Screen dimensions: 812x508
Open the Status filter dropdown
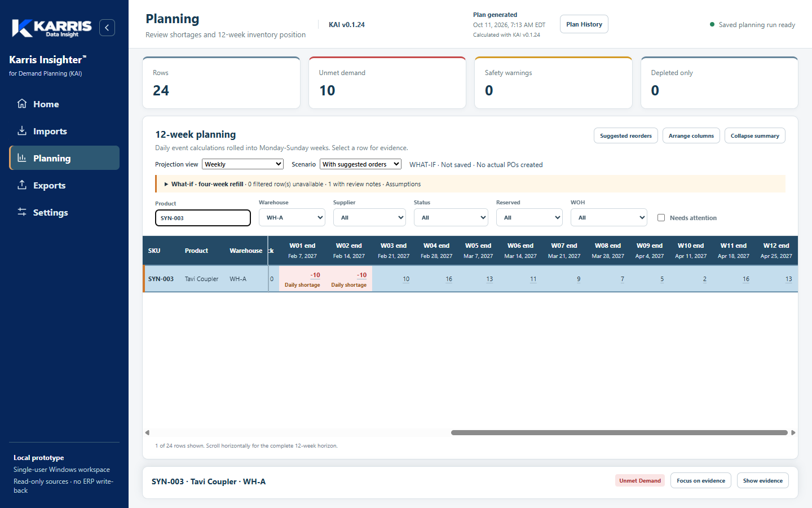pos(451,217)
